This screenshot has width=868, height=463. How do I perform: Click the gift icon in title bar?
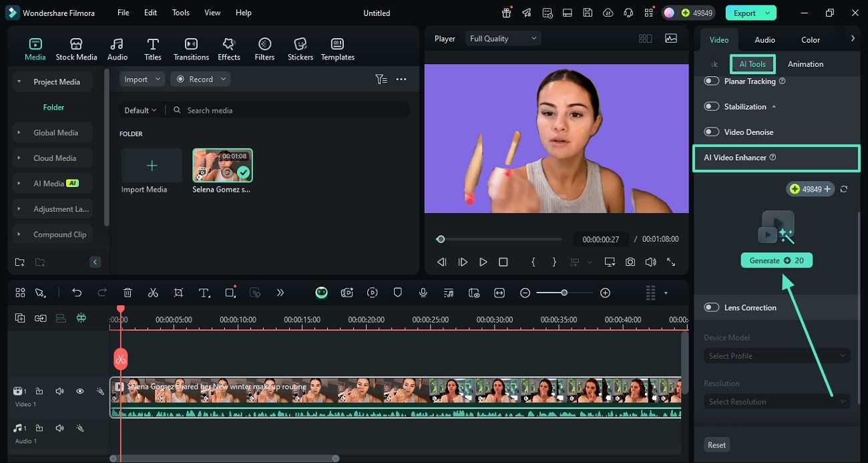point(507,13)
